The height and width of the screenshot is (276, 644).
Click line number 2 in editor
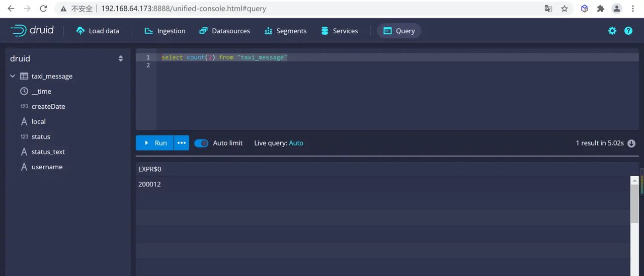(x=148, y=65)
